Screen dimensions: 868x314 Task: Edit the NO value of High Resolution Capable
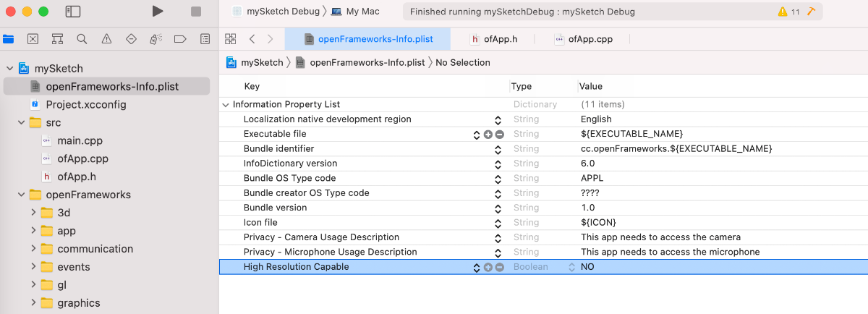[x=588, y=267]
